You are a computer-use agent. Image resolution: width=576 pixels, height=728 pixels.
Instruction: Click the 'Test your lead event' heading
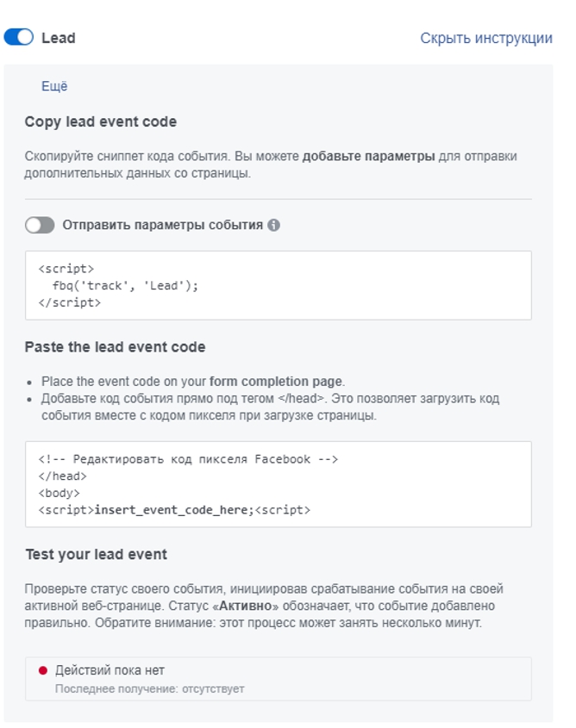click(97, 554)
